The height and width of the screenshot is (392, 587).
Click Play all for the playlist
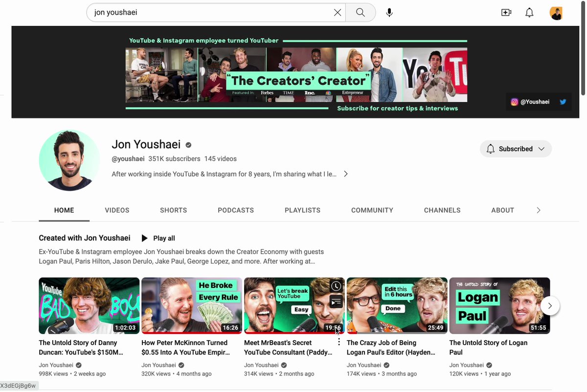coord(158,238)
